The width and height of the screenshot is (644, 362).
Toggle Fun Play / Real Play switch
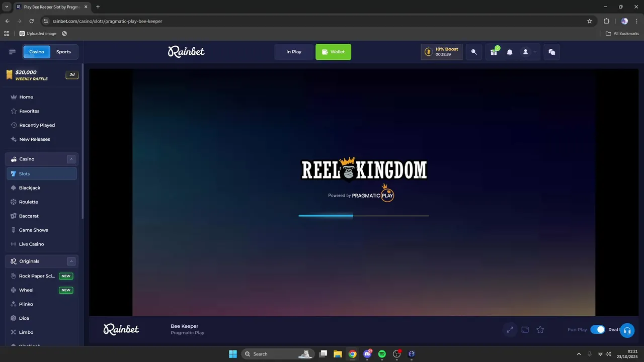tap(597, 329)
